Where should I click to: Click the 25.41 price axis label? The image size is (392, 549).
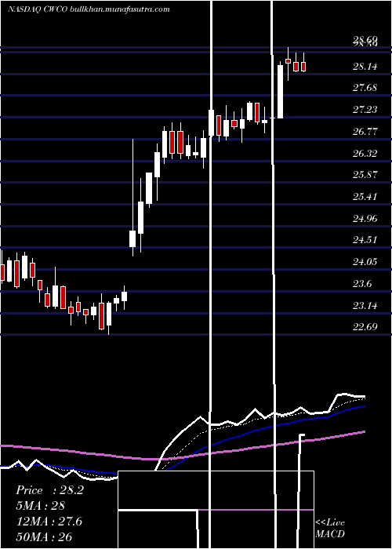tap(365, 196)
